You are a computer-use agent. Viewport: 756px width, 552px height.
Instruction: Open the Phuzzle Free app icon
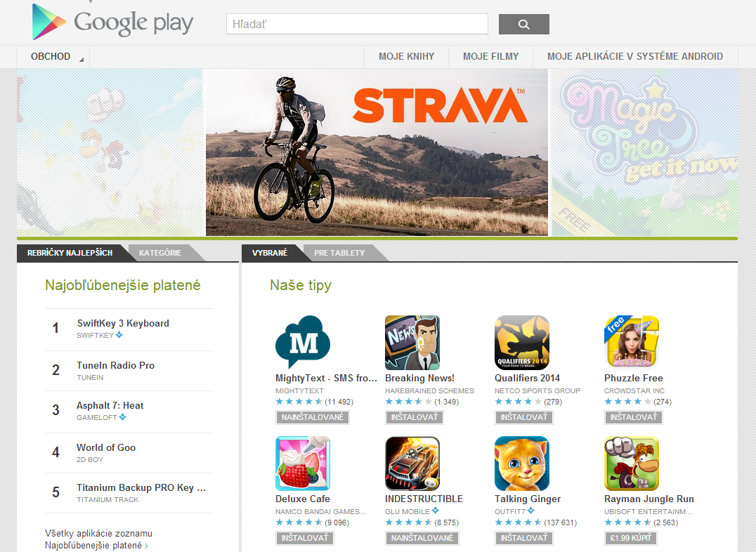632,342
